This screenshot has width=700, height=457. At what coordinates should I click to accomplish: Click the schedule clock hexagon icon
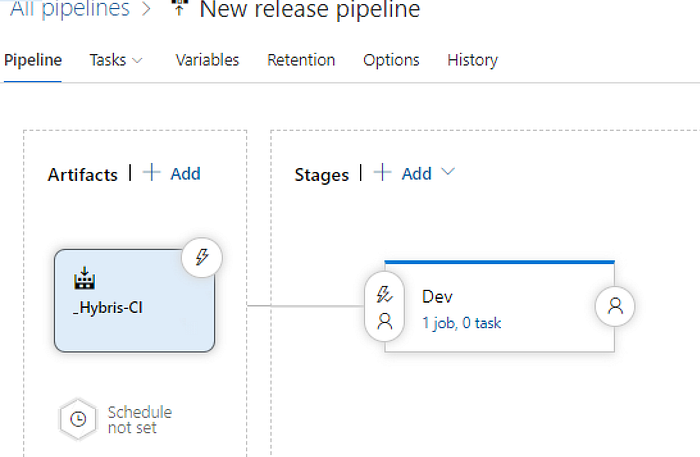tap(78, 420)
